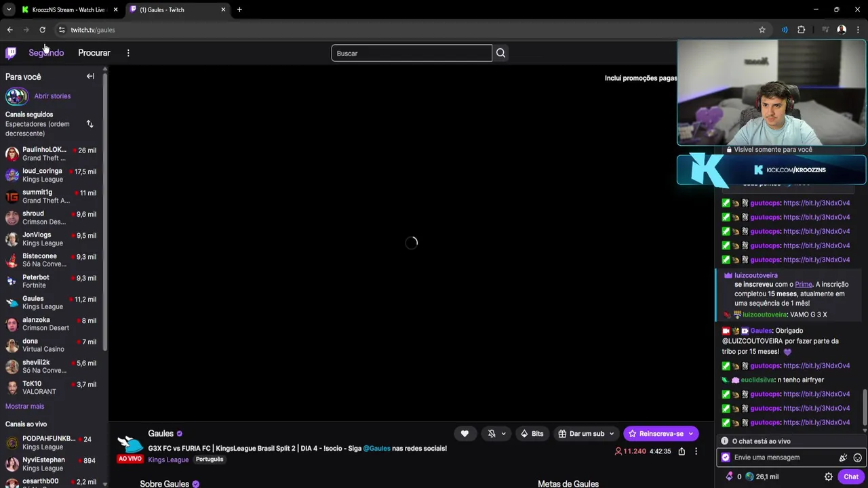The image size is (868, 488).
Task: Open alanzoka channel in sidebar
Action: (x=53, y=324)
